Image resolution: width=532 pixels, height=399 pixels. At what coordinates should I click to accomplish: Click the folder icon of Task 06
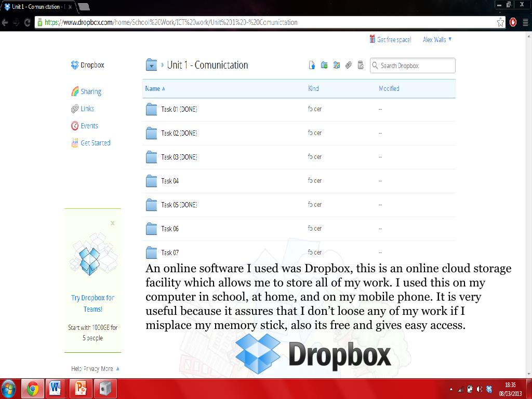click(x=151, y=229)
